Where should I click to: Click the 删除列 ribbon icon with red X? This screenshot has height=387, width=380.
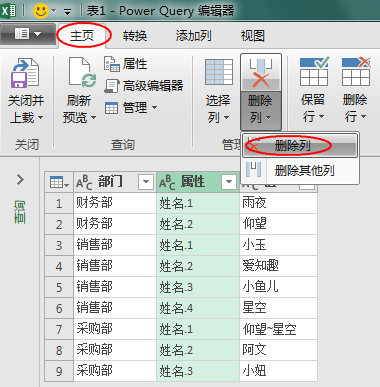point(261,73)
